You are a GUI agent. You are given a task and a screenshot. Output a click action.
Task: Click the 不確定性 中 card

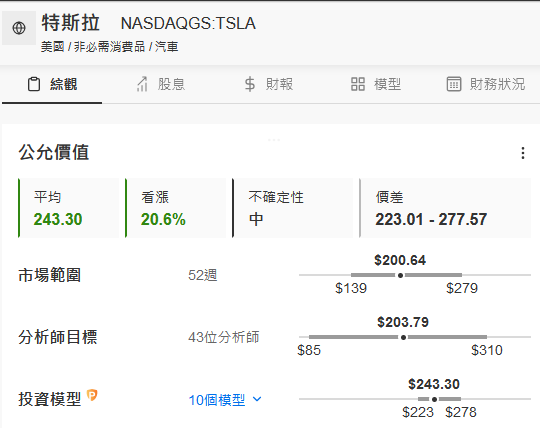293,208
